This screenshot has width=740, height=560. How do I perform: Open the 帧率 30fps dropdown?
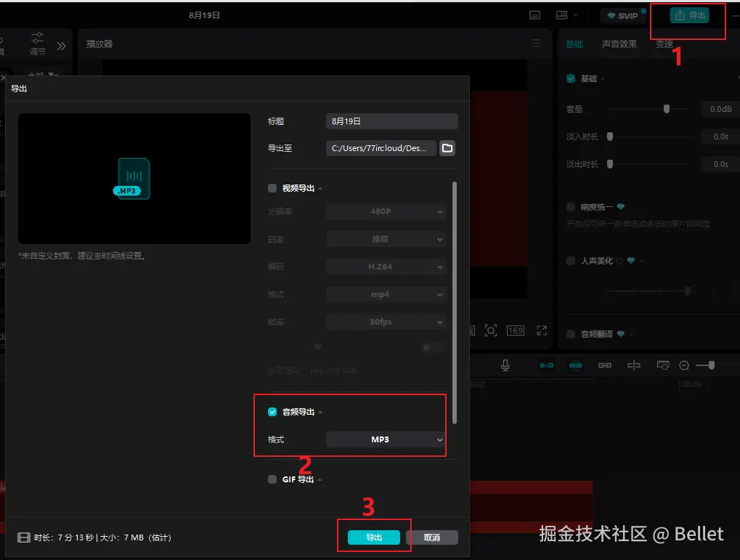[x=386, y=322]
